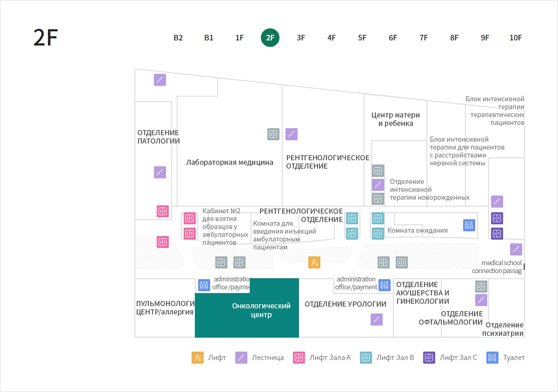Click the ОТДЕЛЕНИЕ УРОЛОГИИ label
Viewport: 558px width, 392px height.
pyautogui.click(x=345, y=304)
